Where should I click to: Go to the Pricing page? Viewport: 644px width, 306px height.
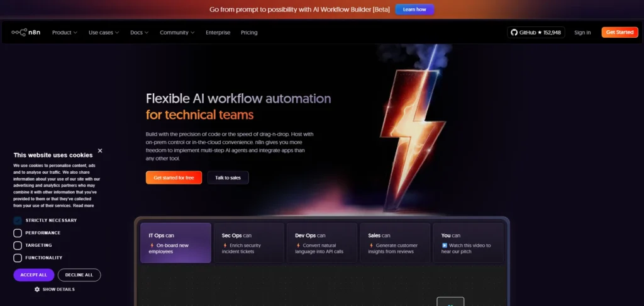249,33
